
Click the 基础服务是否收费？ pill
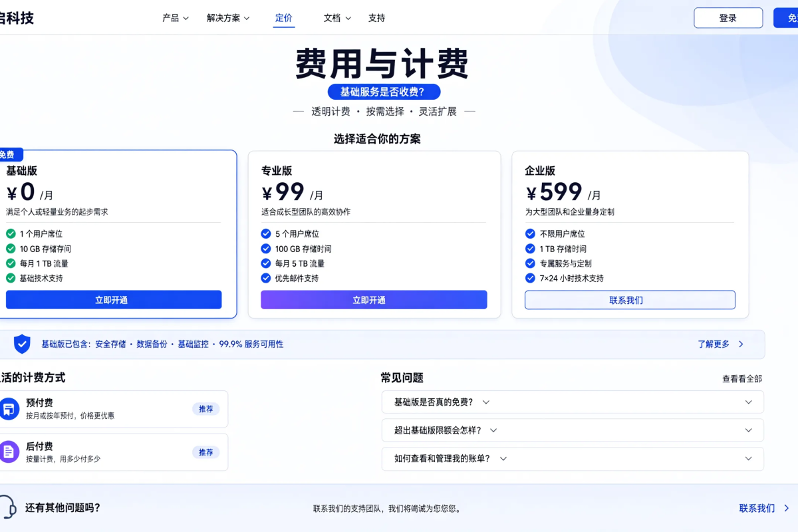(384, 92)
